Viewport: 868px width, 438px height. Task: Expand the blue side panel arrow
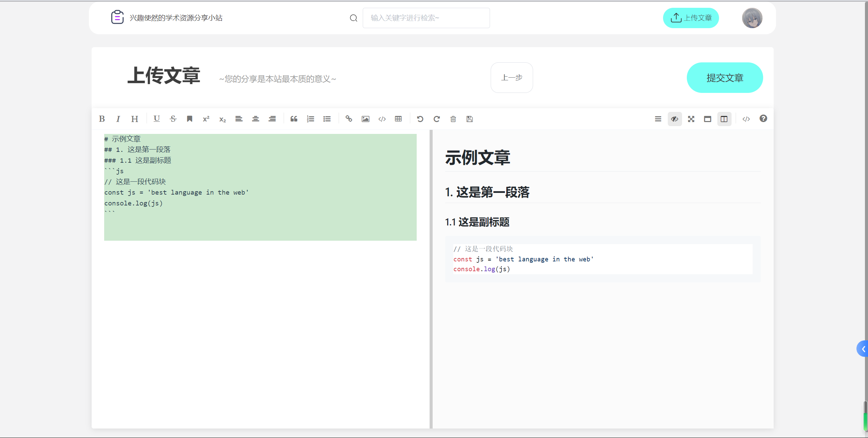pos(862,349)
